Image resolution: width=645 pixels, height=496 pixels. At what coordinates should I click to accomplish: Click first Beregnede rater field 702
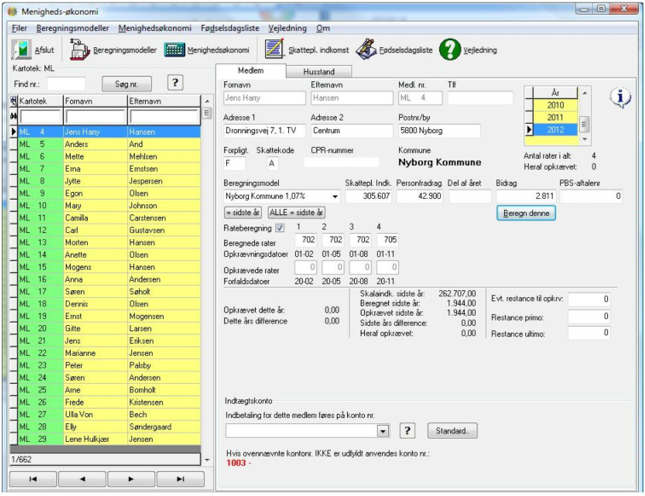pyautogui.click(x=306, y=240)
